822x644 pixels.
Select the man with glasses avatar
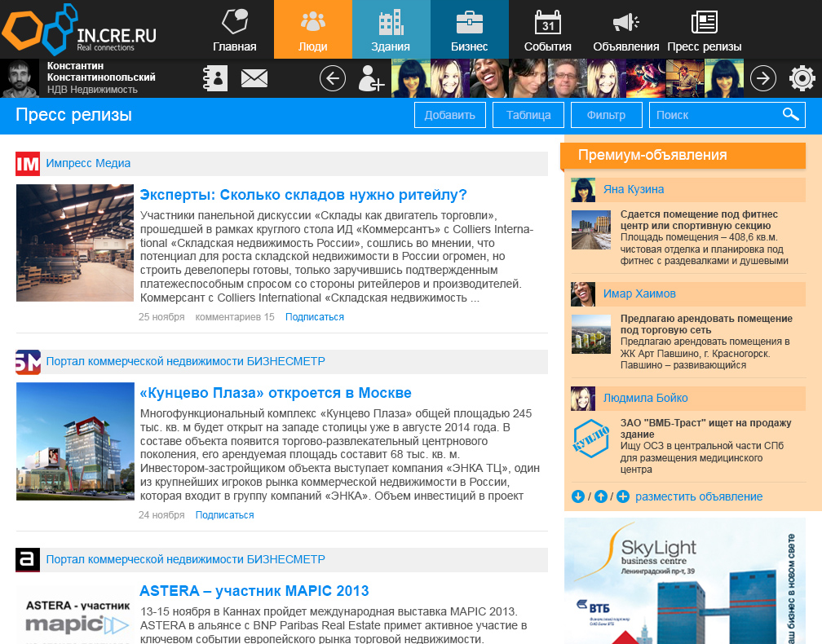tap(568, 78)
